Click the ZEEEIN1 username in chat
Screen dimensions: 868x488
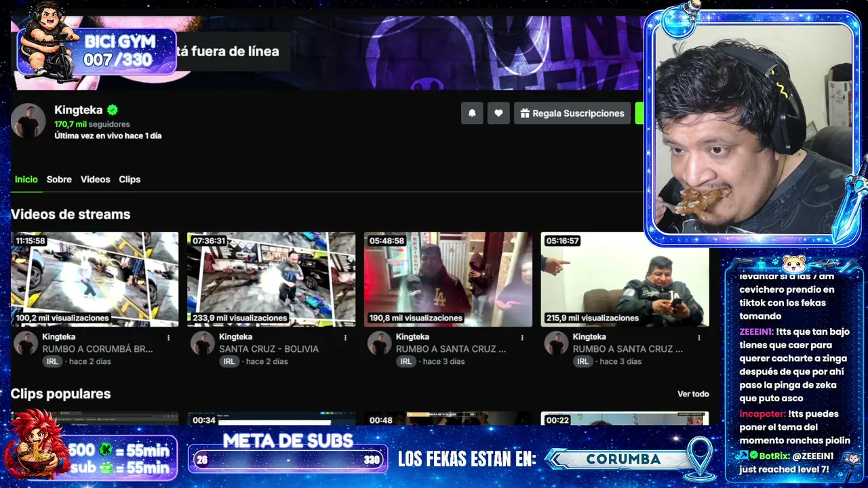755,332
